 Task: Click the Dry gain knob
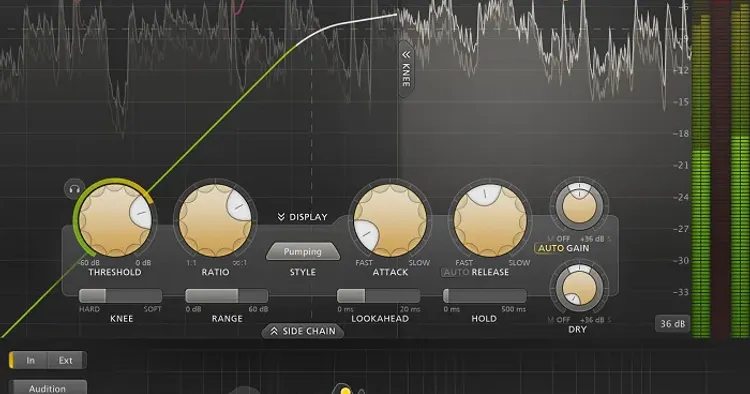[579, 288]
